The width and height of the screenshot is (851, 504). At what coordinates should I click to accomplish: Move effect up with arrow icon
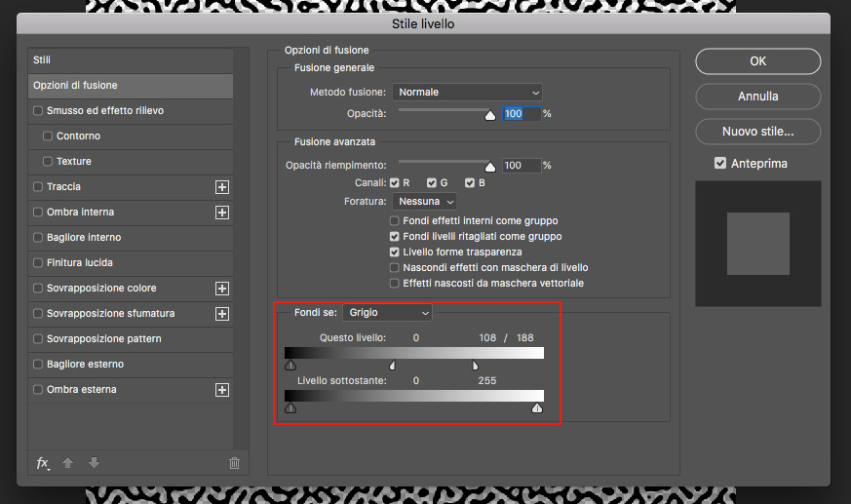pos(68,463)
